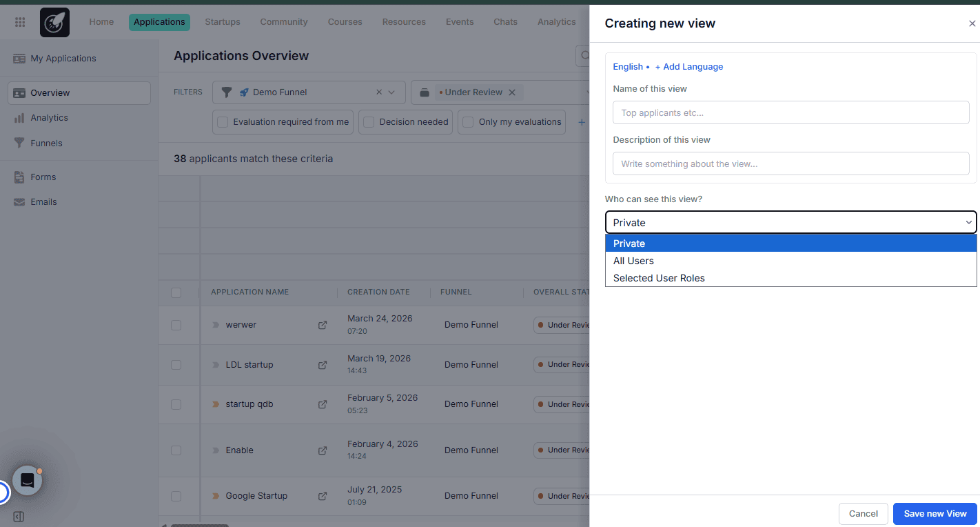Viewport: 980px width, 527px height.
Task: Open the Resources tab
Action: [x=404, y=22]
